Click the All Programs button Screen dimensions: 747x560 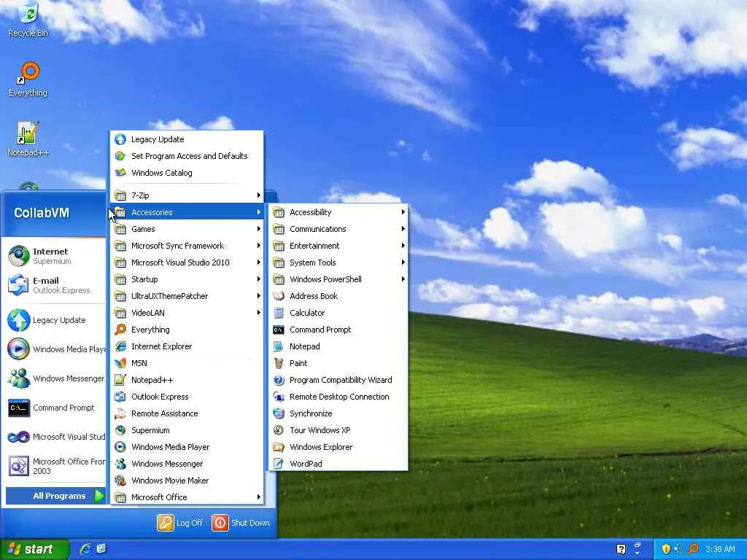pyautogui.click(x=56, y=496)
